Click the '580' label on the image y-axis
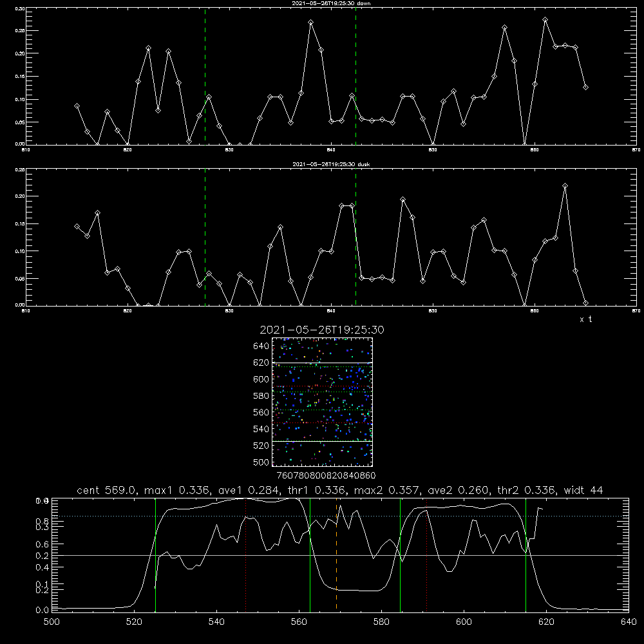 click(x=261, y=396)
